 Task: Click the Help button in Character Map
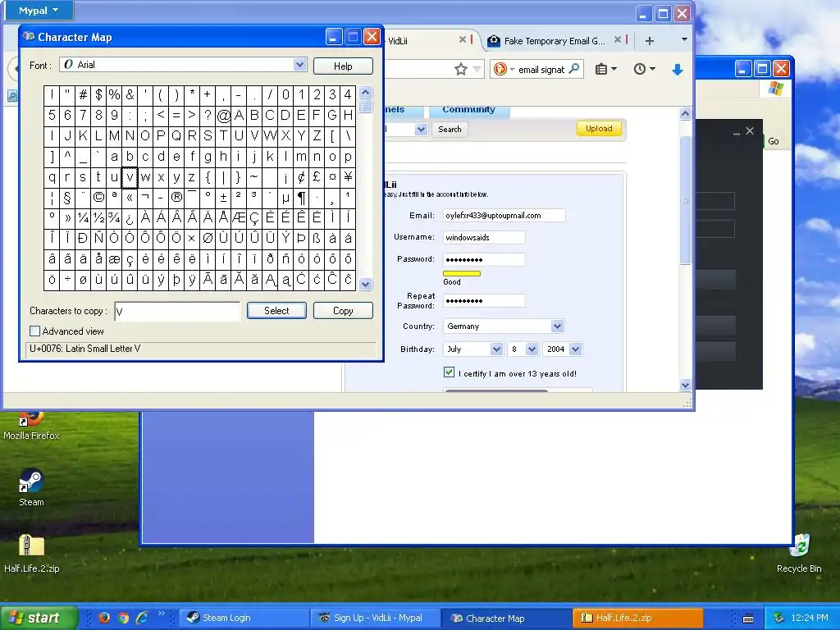pos(343,66)
